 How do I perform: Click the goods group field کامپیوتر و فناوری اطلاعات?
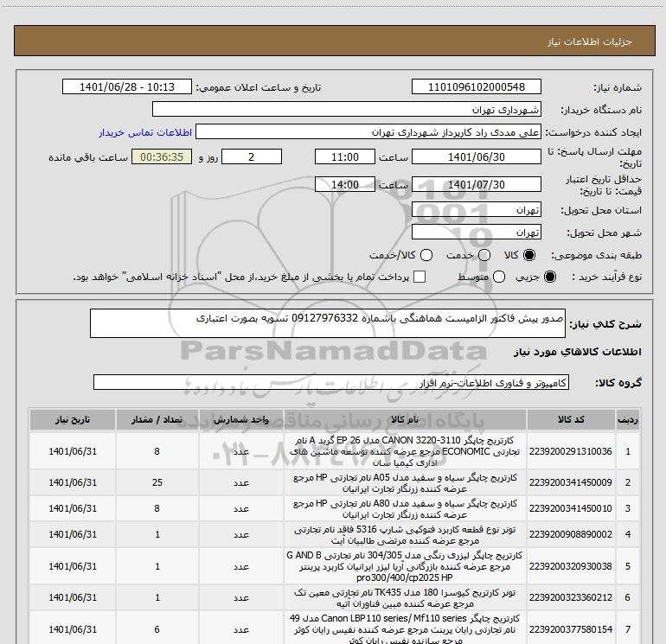click(x=331, y=382)
